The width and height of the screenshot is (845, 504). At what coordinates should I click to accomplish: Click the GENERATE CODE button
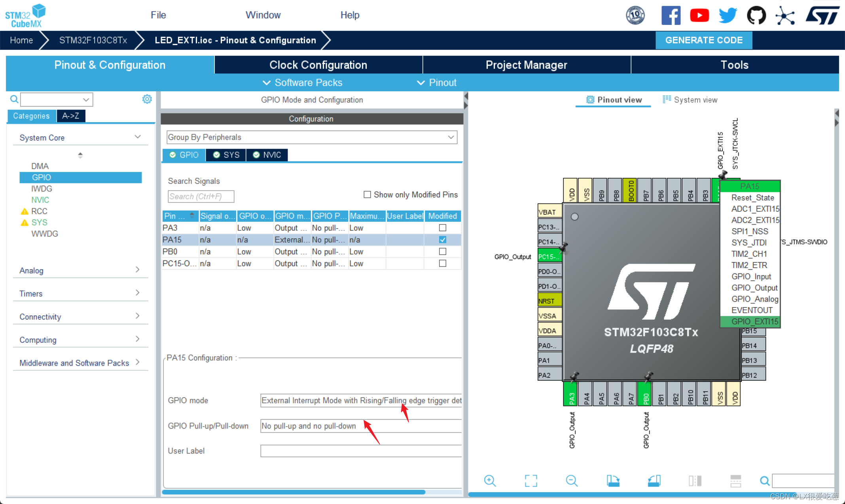pos(704,40)
